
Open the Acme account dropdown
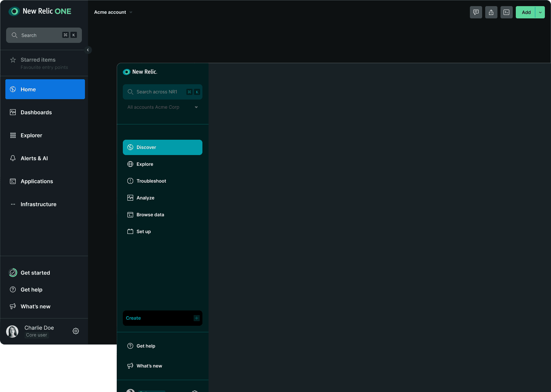coord(113,12)
